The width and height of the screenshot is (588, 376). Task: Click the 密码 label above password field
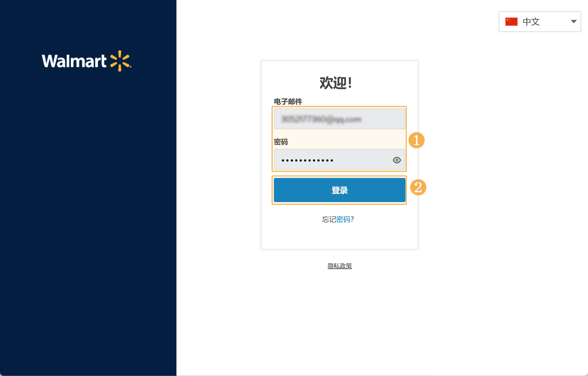(281, 142)
